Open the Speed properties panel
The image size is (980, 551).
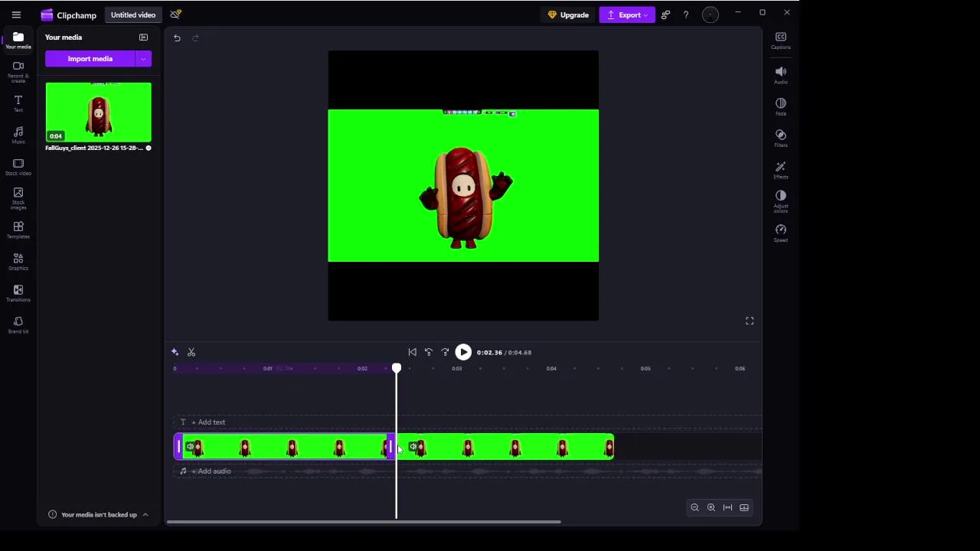point(780,233)
